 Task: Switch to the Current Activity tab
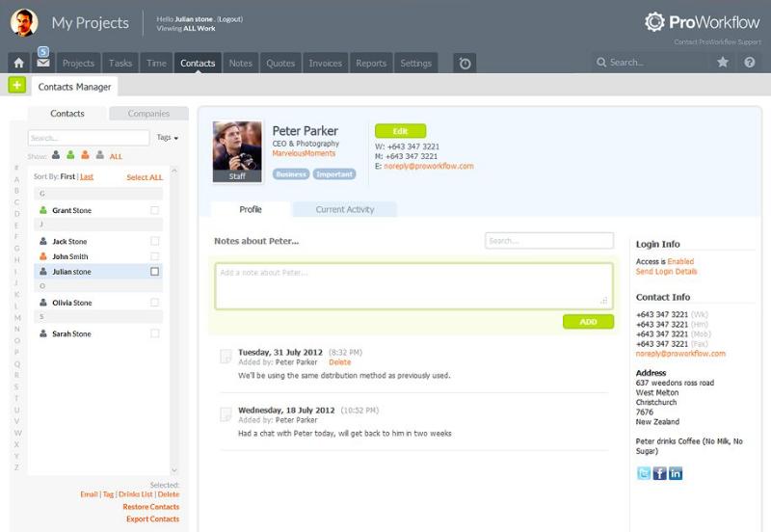pos(345,209)
